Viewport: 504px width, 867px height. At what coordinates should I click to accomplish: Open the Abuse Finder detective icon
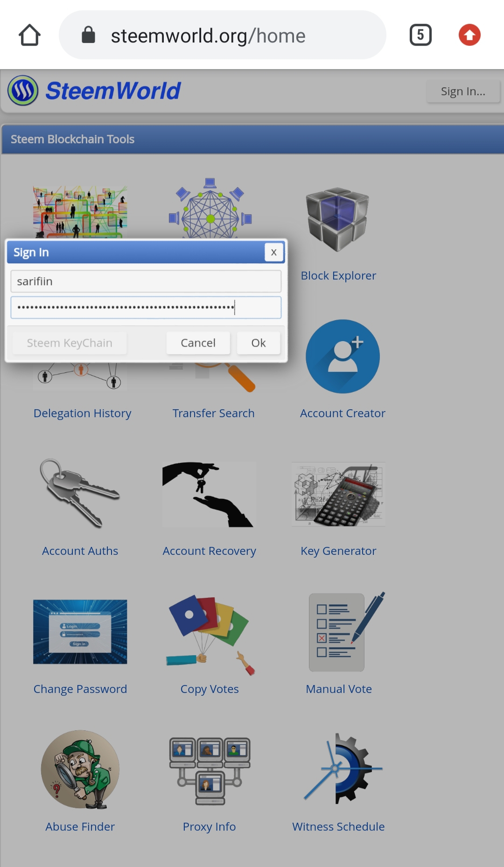click(x=80, y=769)
